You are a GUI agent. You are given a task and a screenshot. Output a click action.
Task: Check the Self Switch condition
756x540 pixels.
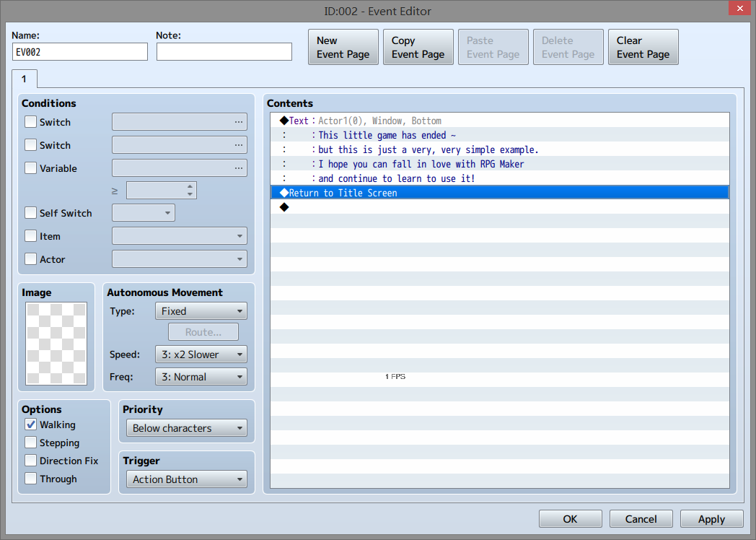[x=30, y=213]
